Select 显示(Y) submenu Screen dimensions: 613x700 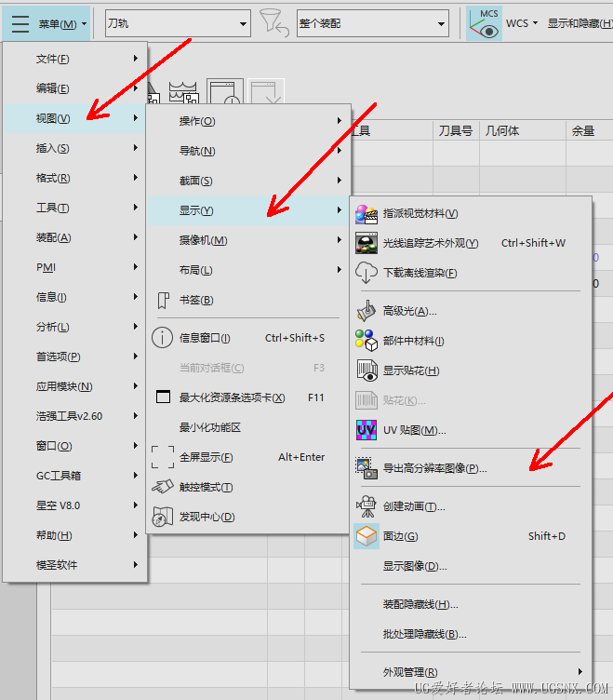click(x=248, y=210)
